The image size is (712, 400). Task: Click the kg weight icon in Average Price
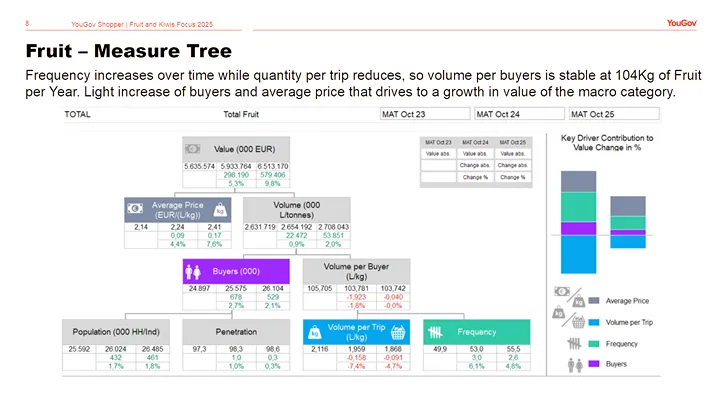(219, 209)
